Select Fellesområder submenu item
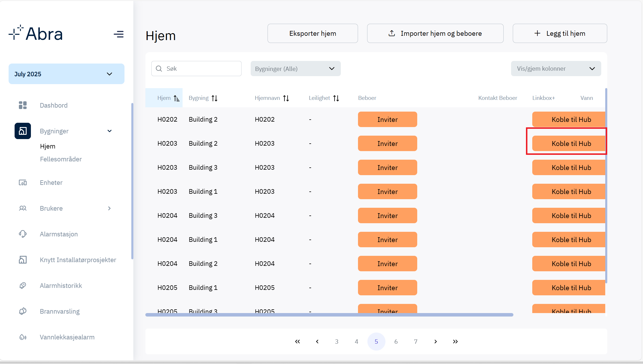Screen dimensions: 643x364 pyautogui.click(x=61, y=159)
